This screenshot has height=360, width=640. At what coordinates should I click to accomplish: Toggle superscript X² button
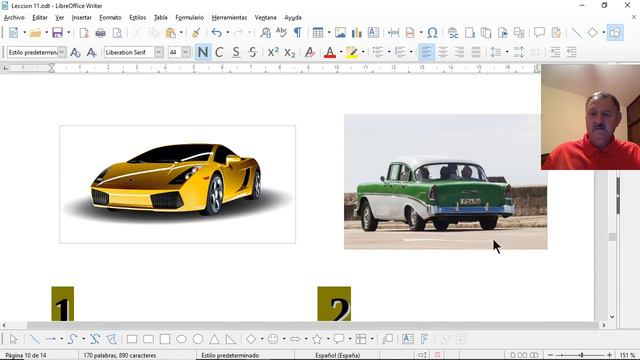coord(273,52)
